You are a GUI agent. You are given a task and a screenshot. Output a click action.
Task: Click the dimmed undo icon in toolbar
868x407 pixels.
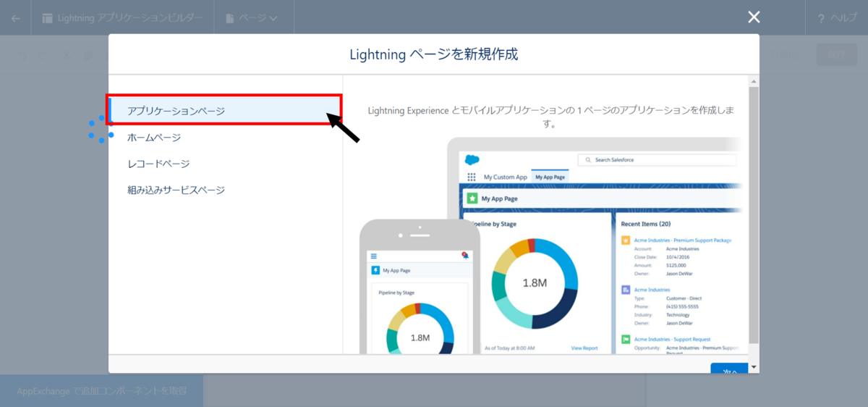(22, 55)
